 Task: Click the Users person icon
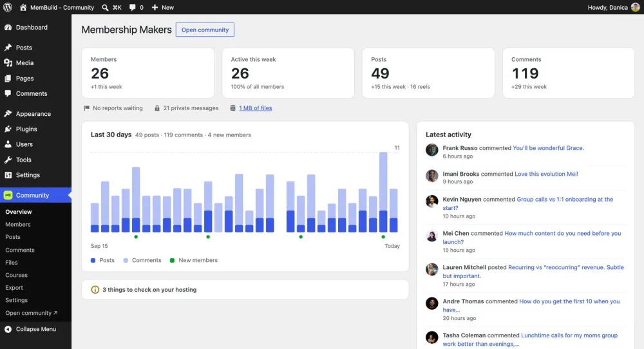point(8,144)
